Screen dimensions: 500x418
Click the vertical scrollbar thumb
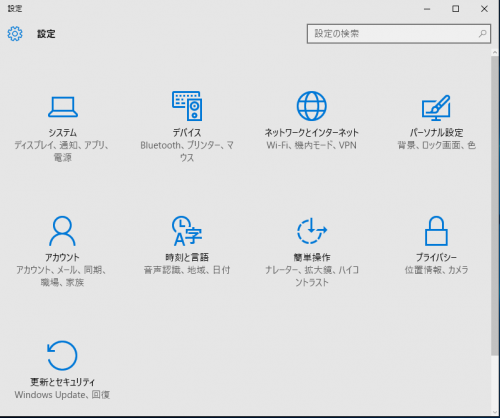pyautogui.click(x=495, y=206)
